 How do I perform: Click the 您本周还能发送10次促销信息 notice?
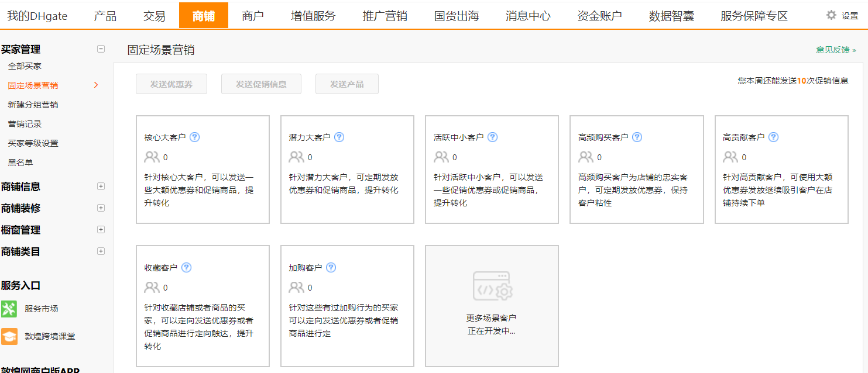[793, 81]
